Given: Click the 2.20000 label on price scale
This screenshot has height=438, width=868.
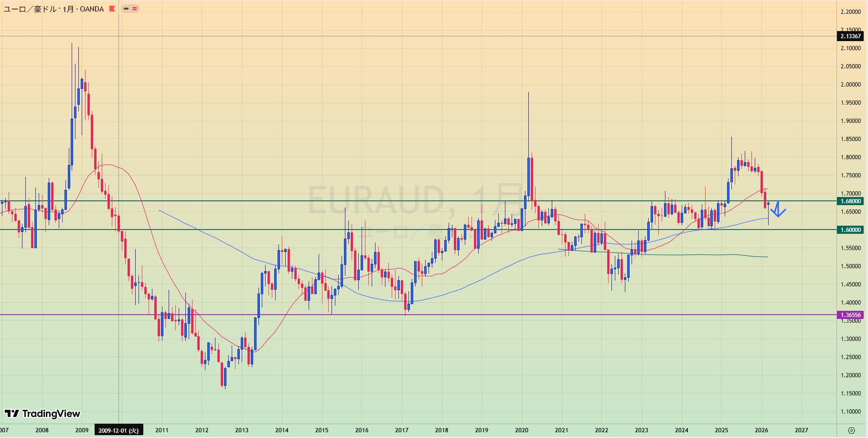Looking at the screenshot, I should 850,12.
